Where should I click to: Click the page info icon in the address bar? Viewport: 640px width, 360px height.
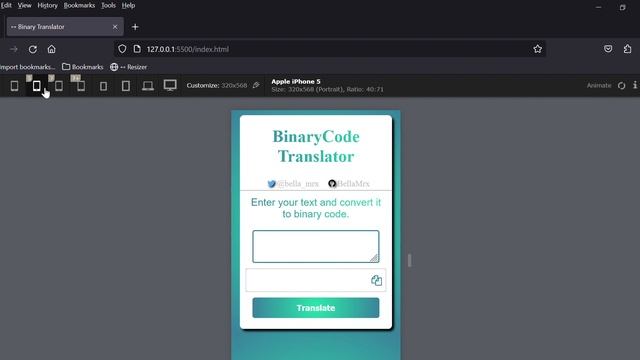pyautogui.click(x=137, y=49)
